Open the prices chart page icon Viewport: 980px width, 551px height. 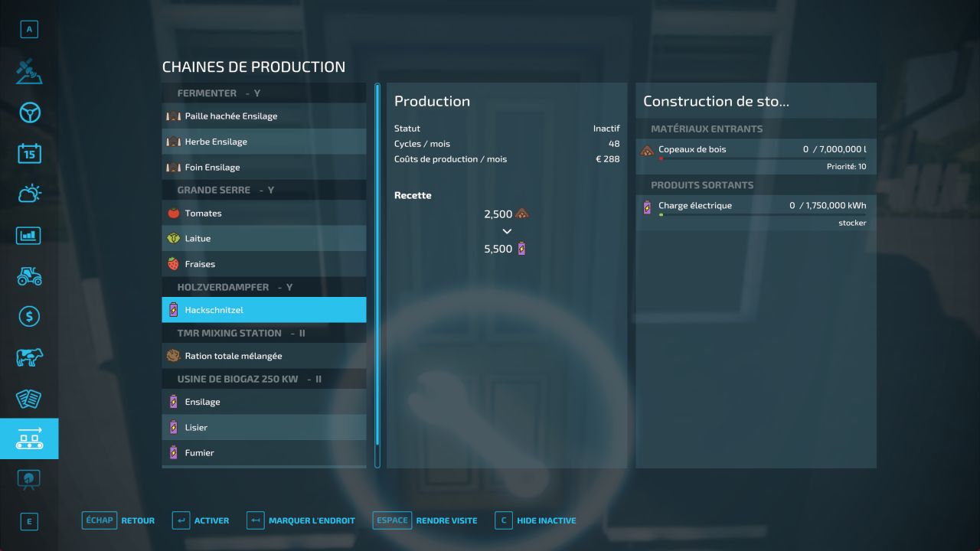29,235
